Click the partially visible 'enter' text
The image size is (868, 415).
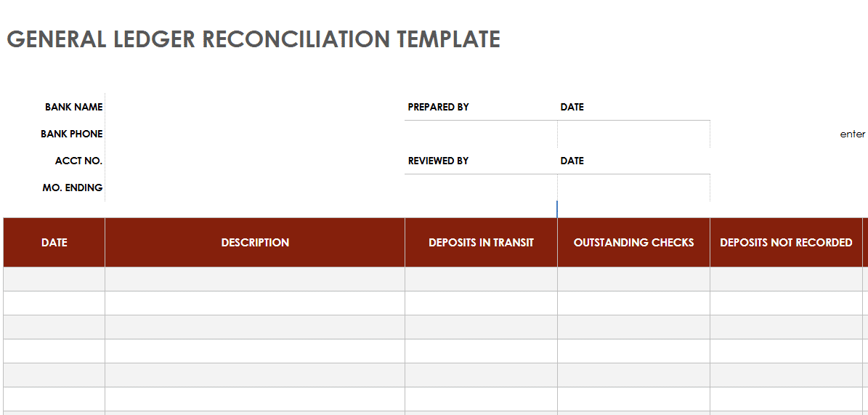tap(852, 134)
